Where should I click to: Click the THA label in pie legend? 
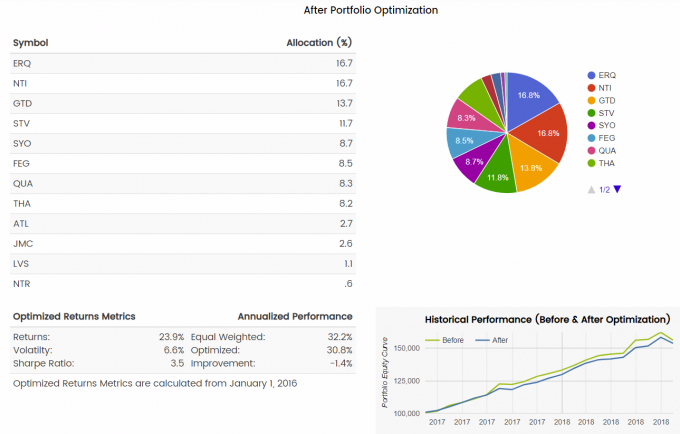tap(607, 163)
